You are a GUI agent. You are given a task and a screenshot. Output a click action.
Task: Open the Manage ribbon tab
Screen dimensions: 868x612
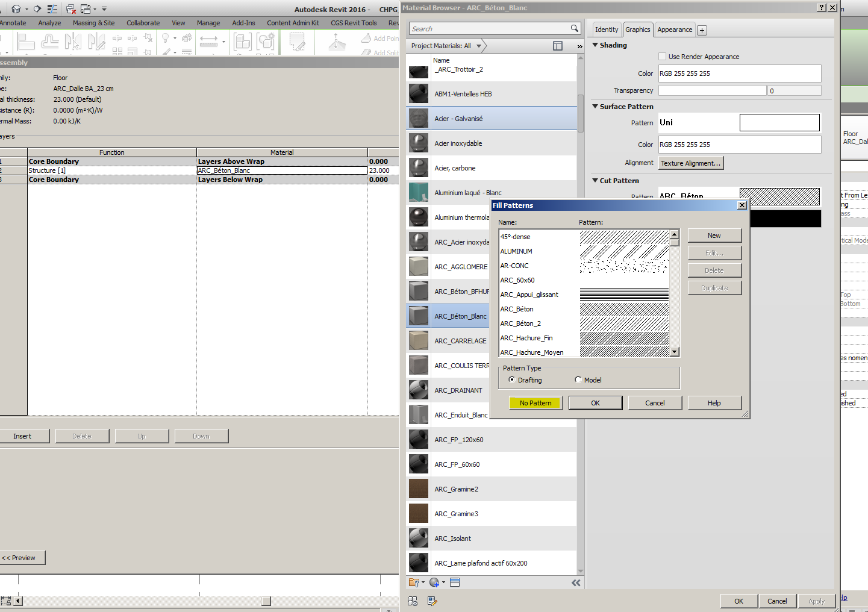pos(208,22)
